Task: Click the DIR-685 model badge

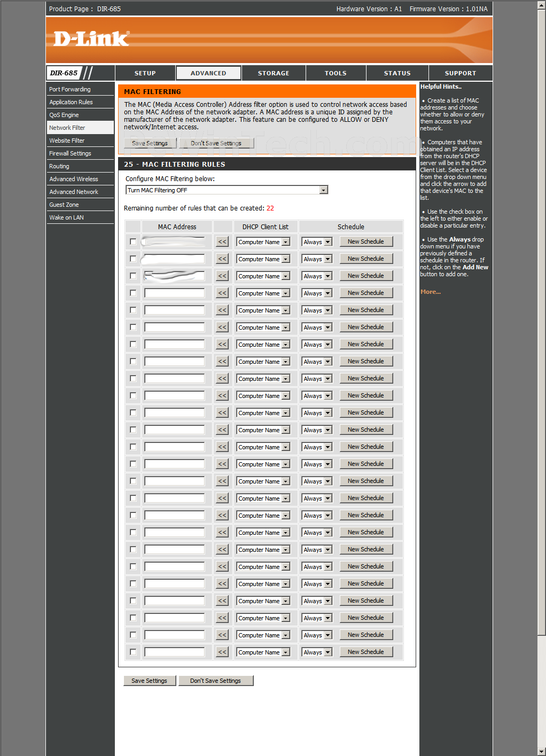Action: coord(64,73)
